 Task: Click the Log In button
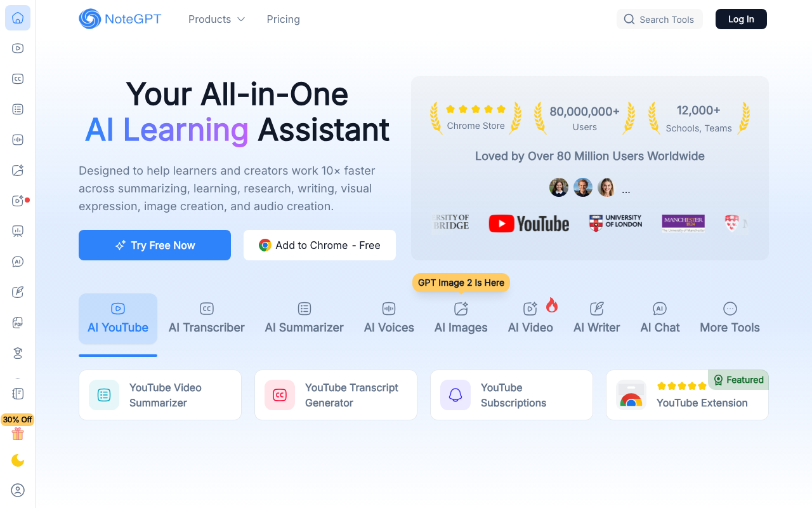click(741, 19)
